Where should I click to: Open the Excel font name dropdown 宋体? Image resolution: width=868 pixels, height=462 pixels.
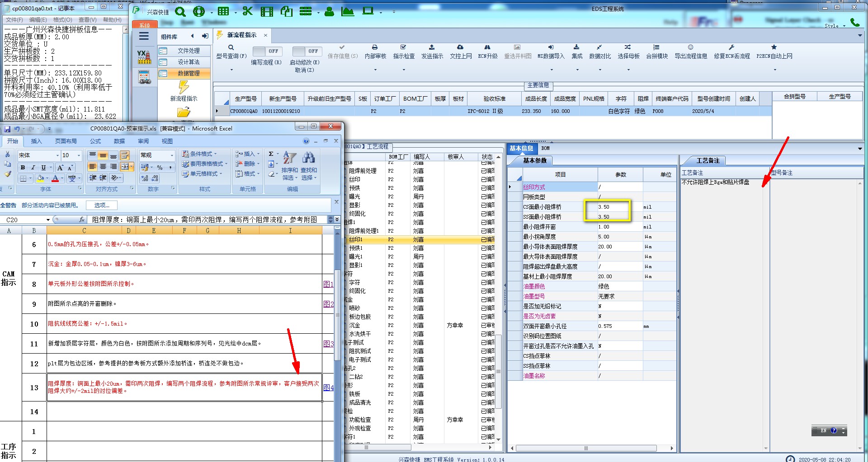click(x=57, y=155)
